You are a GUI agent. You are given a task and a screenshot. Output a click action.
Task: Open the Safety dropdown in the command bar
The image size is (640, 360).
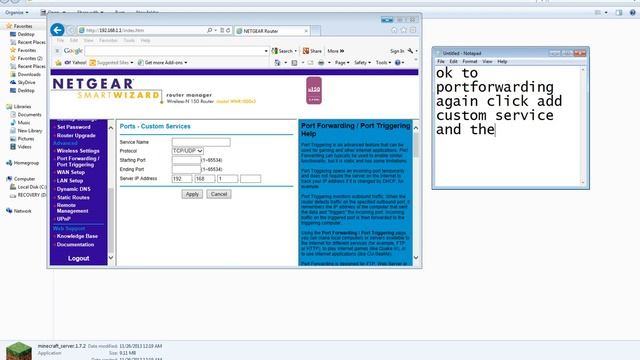pos(362,62)
